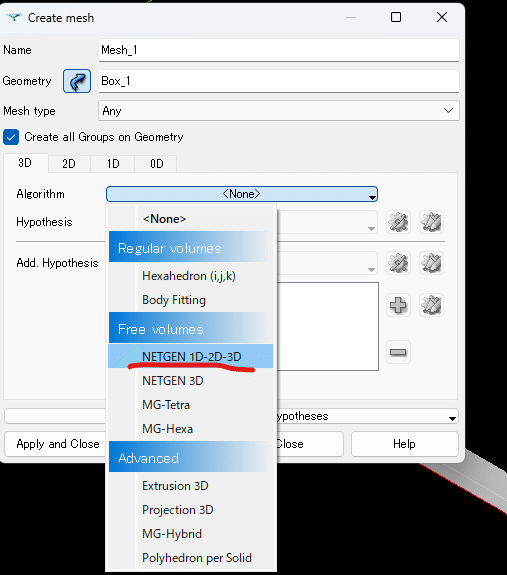Open the Add. Hypothesis dropdown arrow
This screenshot has height=575, width=507.
(x=371, y=269)
